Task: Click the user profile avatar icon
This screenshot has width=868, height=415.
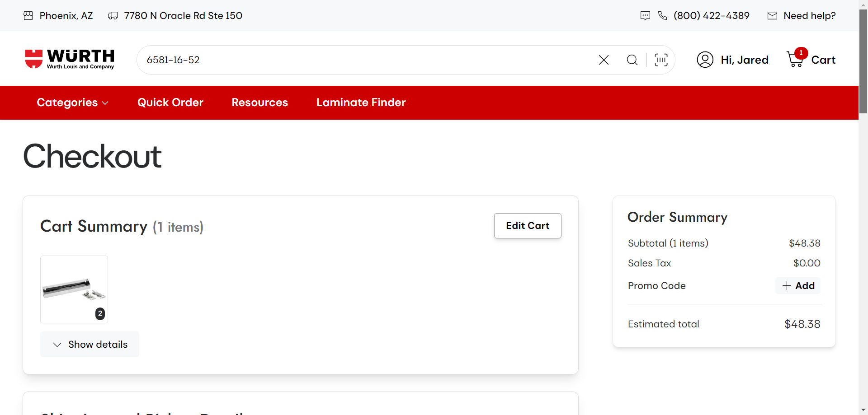Action: point(705,60)
